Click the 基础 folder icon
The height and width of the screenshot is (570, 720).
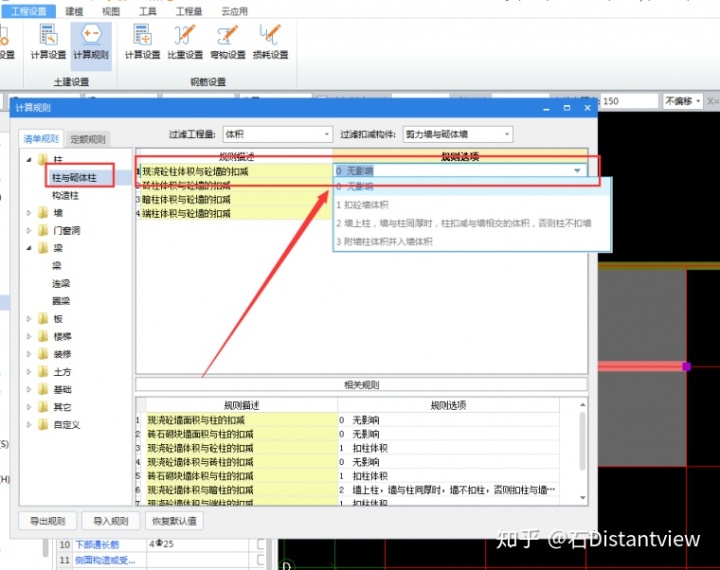click(43, 389)
